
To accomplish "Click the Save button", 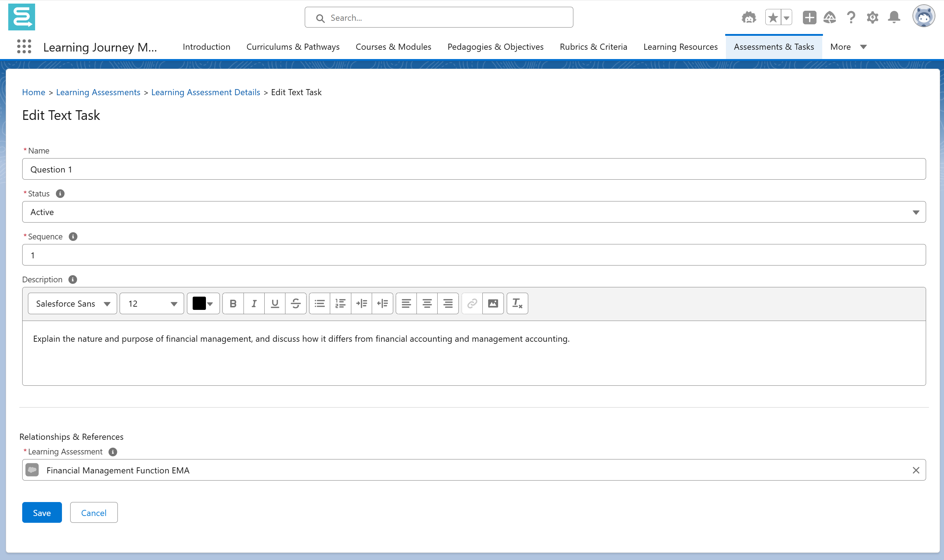I will pos(42,512).
